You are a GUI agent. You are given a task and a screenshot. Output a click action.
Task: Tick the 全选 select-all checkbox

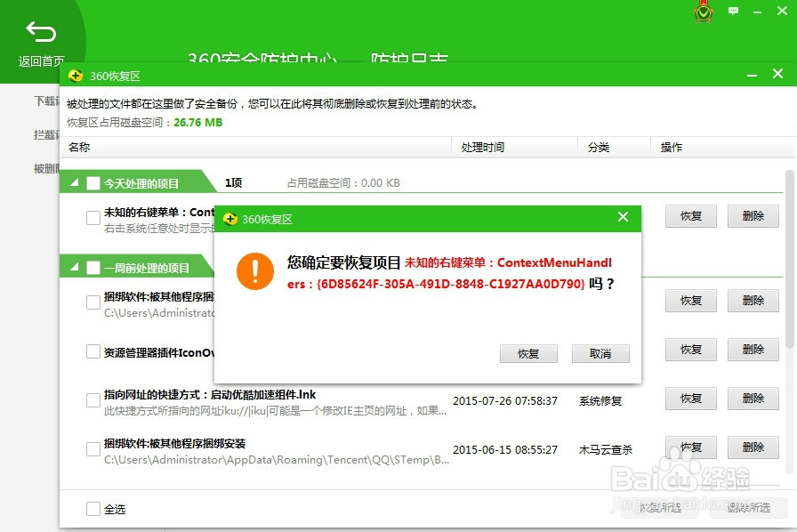tap(93, 509)
